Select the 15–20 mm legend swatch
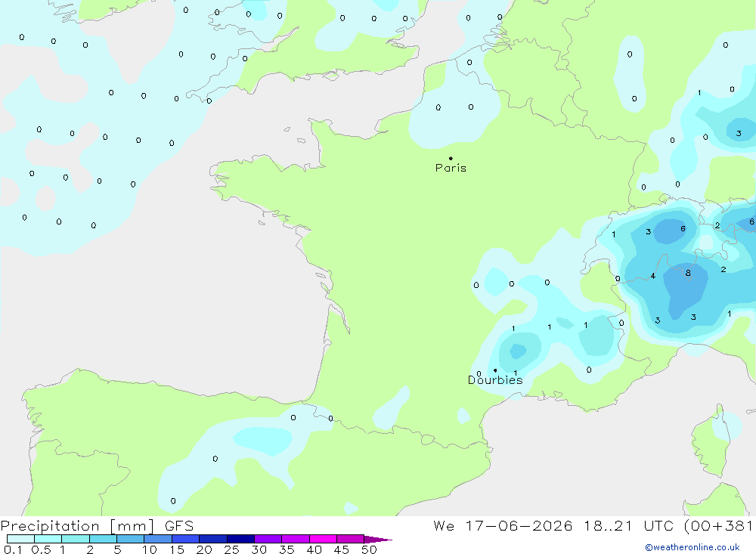756x554 pixels. (186, 539)
